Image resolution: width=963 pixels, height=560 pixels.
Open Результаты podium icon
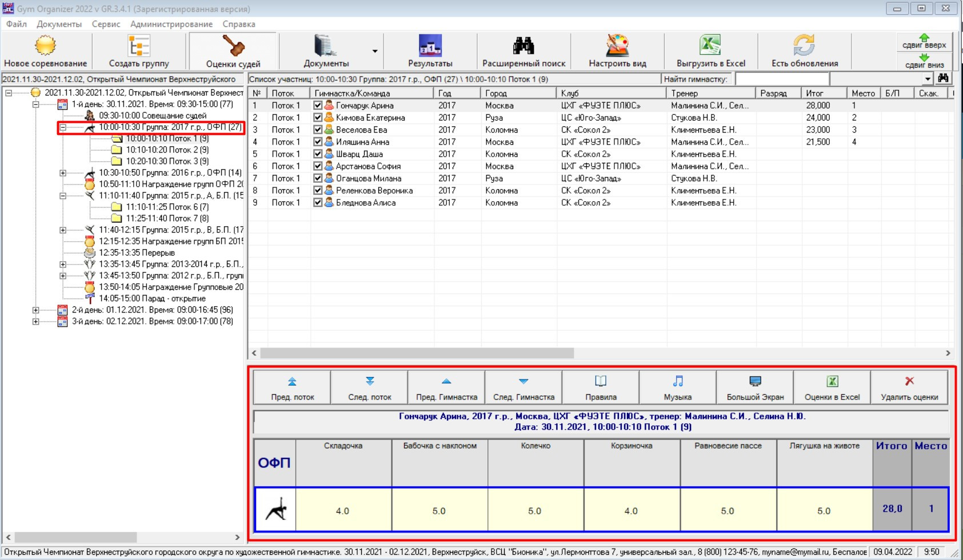(x=430, y=46)
